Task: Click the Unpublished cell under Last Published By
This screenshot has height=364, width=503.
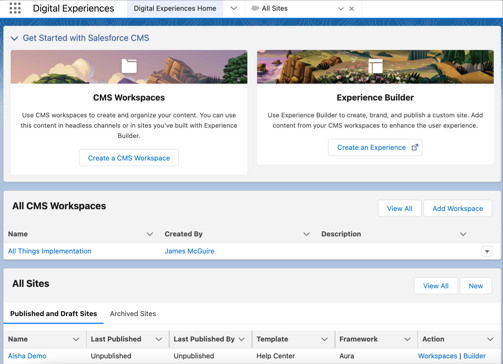Action: [194, 356]
